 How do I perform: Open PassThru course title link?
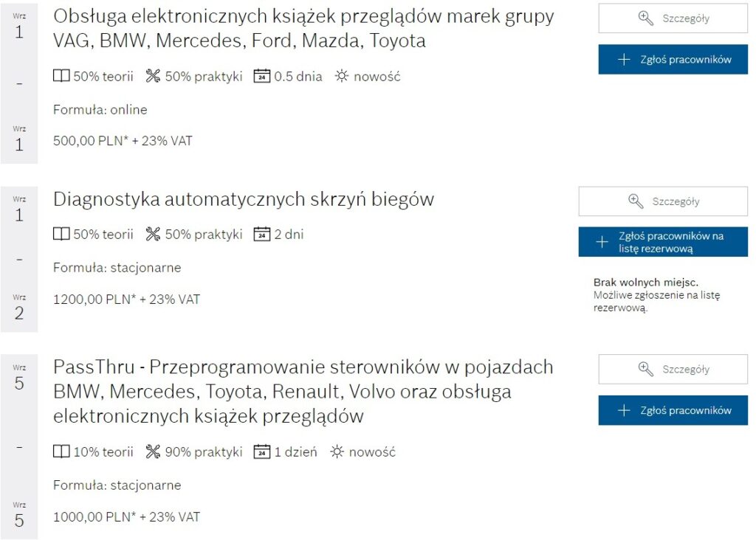tap(303, 391)
